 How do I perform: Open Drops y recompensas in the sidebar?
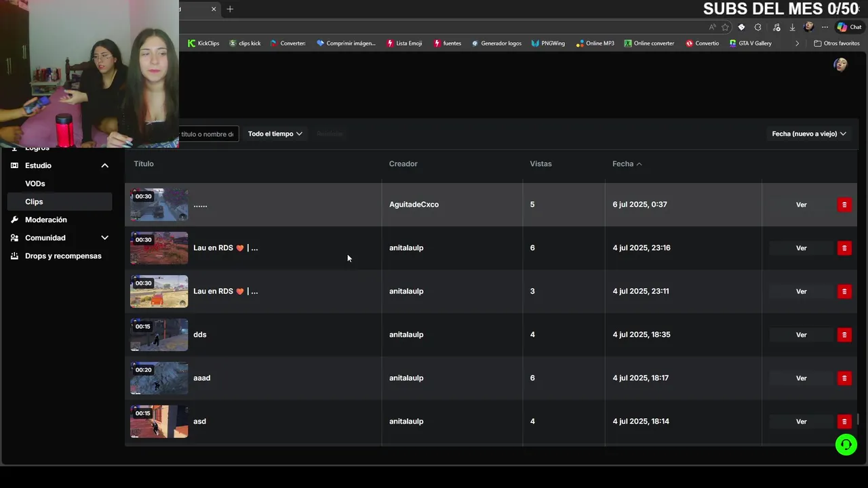pyautogui.click(x=63, y=256)
